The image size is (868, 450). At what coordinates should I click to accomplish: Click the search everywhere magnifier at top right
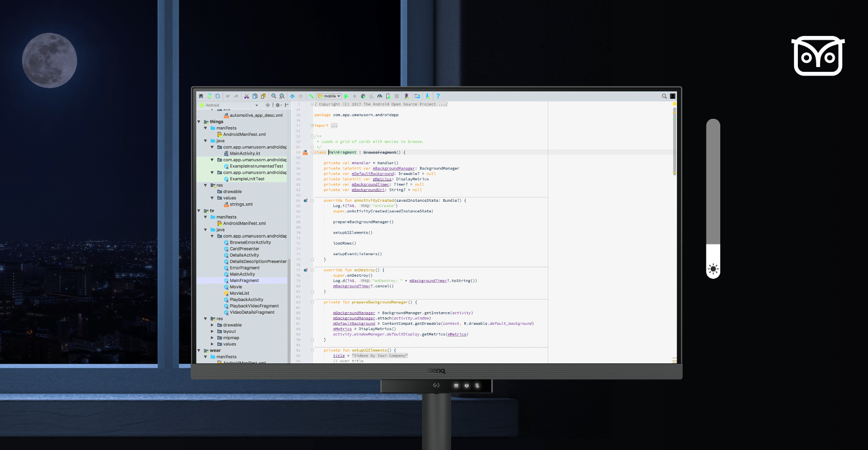pos(664,96)
